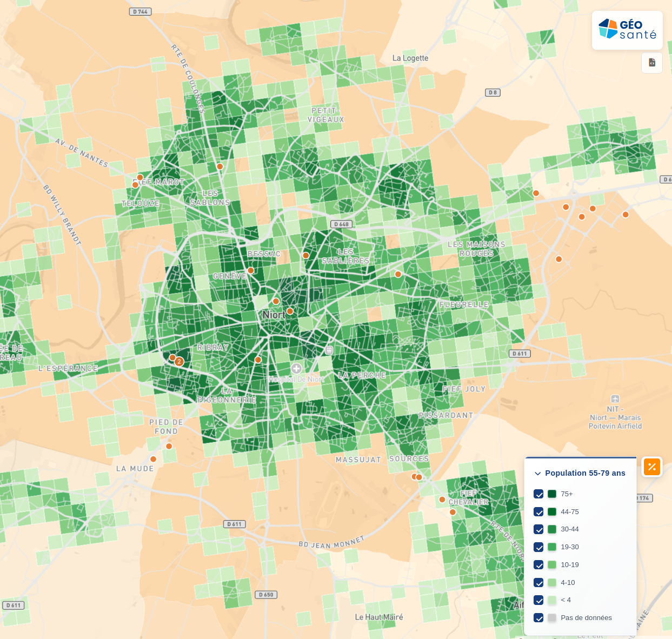Click the orange marker near La Mude
672x639 pixels.
(x=154, y=459)
